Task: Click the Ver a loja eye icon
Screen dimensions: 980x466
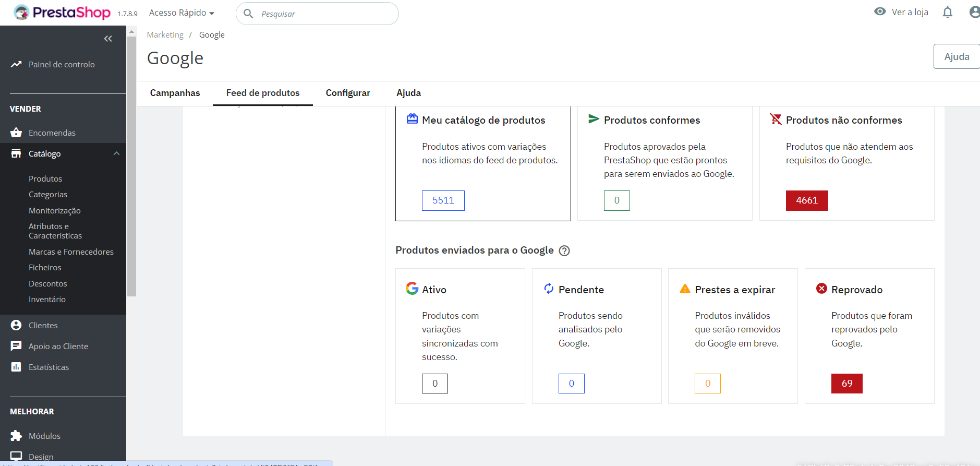Action: tap(880, 11)
